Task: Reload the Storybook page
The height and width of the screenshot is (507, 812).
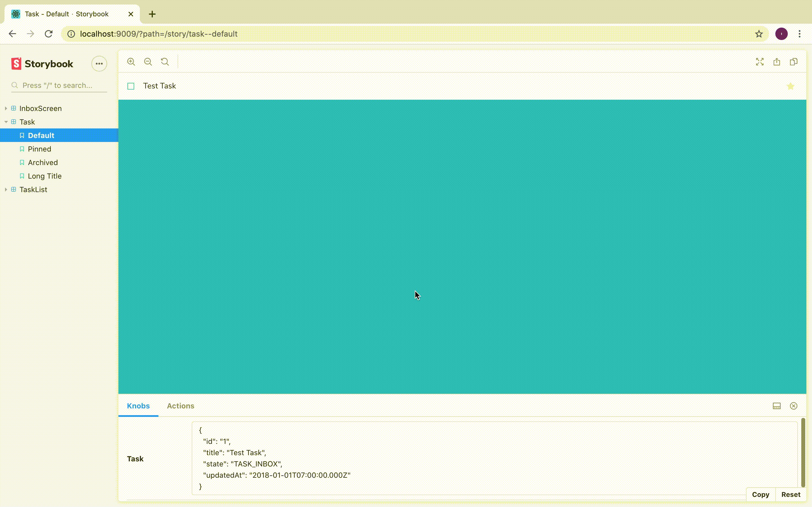Action: coord(48,34)
